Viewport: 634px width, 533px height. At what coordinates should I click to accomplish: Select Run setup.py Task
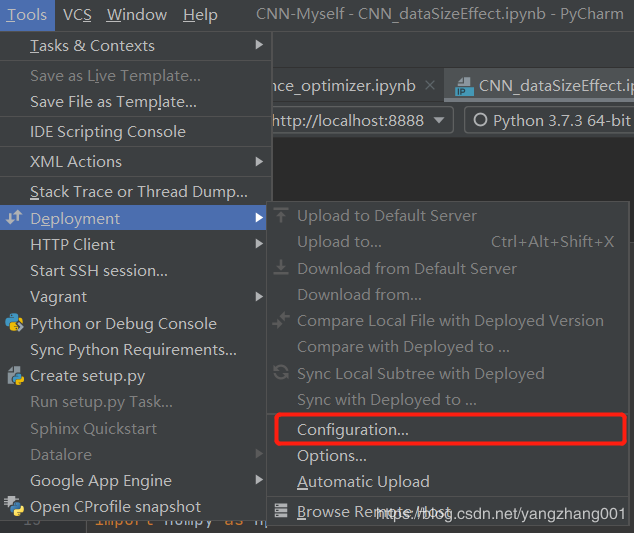tap(133, 402)
